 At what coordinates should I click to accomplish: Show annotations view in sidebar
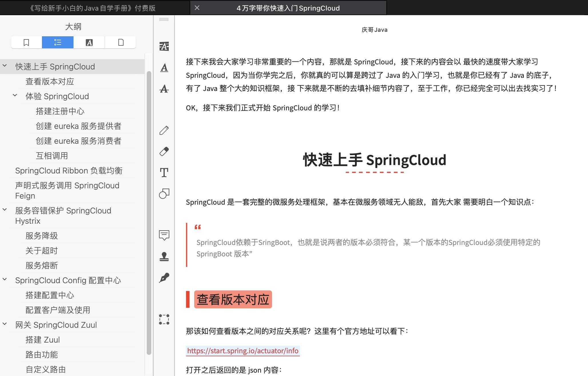click(89, 43)
